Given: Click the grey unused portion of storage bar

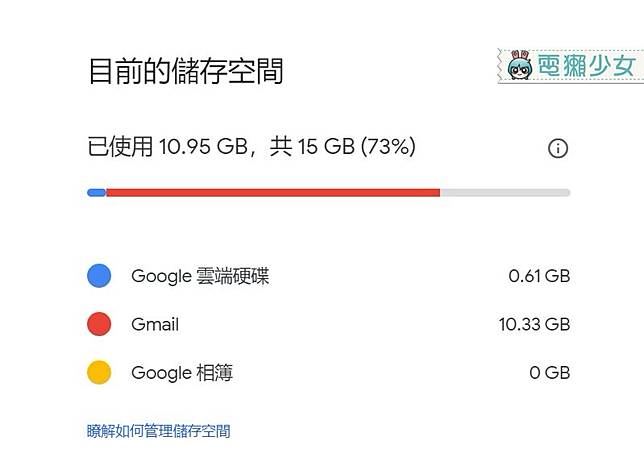Looking at the screenshot, I should click(x=505, y=192).
